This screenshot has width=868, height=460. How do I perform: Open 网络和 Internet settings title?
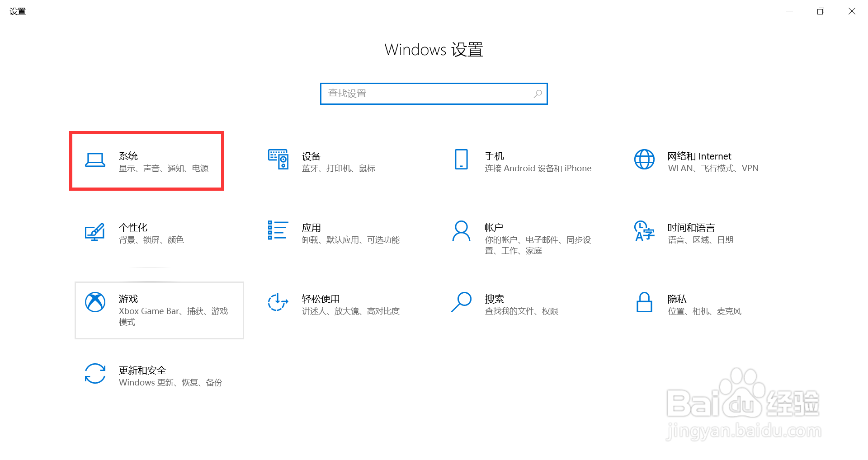(x=699, y=156)
